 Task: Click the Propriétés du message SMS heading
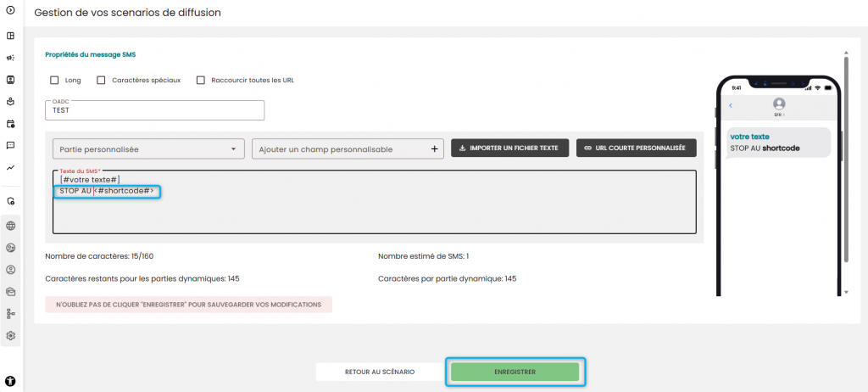(x=90, y=55)
